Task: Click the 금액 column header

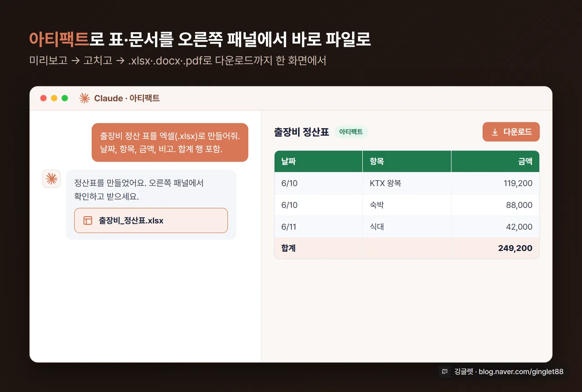Action: coord(496,161)
